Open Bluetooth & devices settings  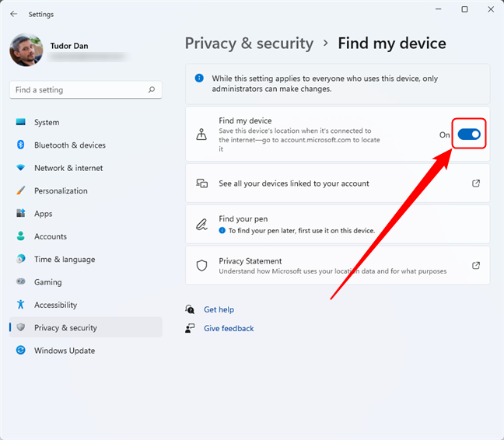tap(86, 145)
